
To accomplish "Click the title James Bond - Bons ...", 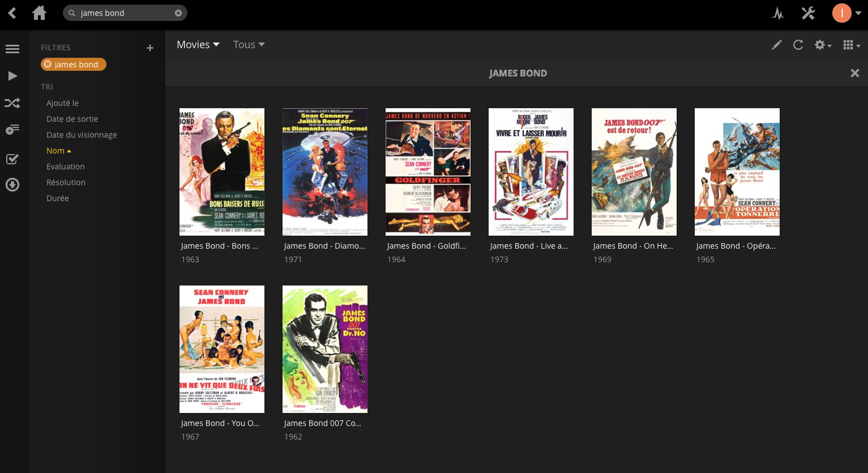I will pos(219,246).
